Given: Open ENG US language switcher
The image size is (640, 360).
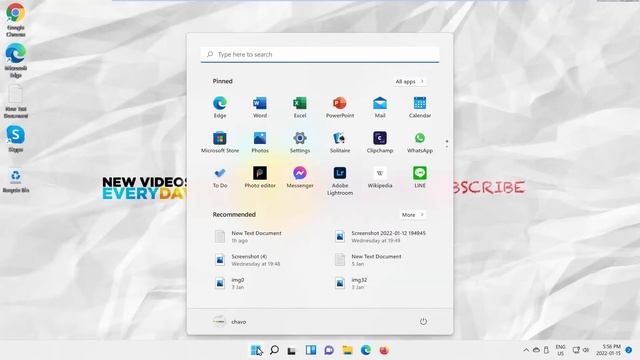Looking at the screenshot, I should coord(560,350).
